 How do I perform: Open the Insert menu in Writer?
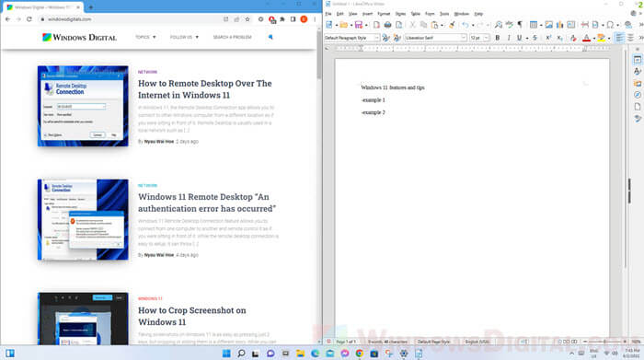tap(367, 14)
